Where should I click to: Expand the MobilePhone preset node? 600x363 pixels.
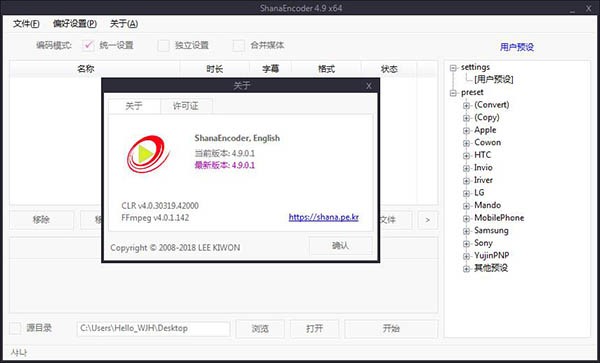[x=466, y=219]
